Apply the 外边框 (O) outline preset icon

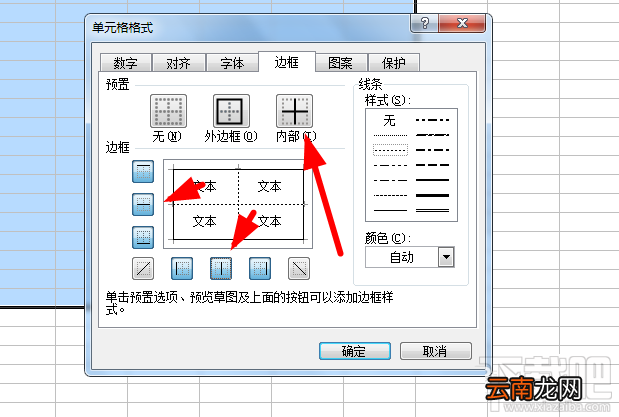coord(231,111)
